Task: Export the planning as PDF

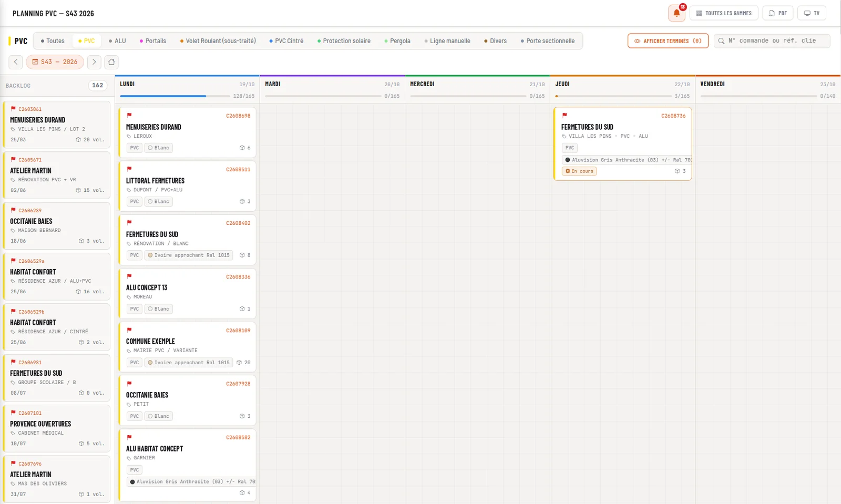Action: coord(778,13)
